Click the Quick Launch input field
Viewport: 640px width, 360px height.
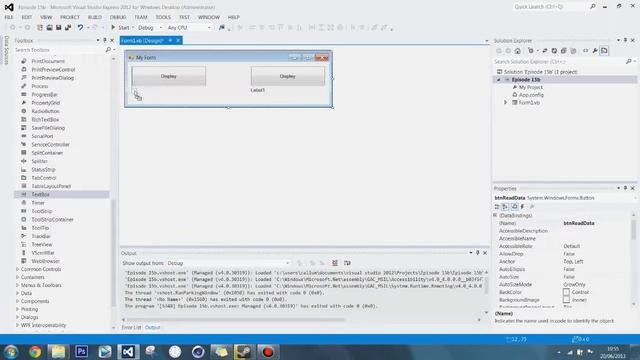[550, 7]
